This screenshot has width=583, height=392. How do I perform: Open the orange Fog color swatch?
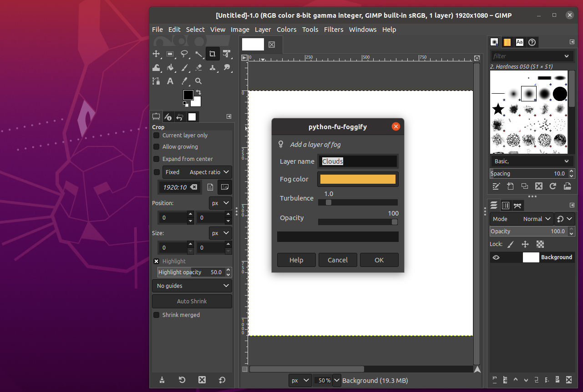pos(358,179)
